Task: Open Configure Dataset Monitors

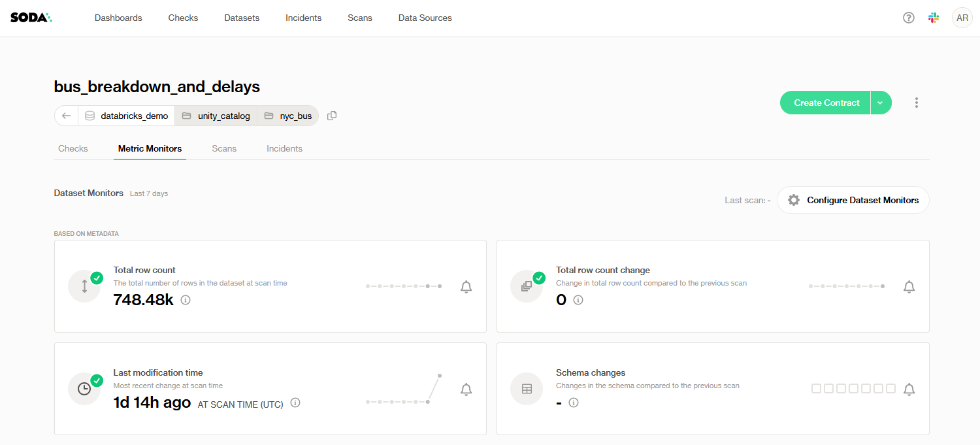Action: pyautogui.click(x=853, y=200)
